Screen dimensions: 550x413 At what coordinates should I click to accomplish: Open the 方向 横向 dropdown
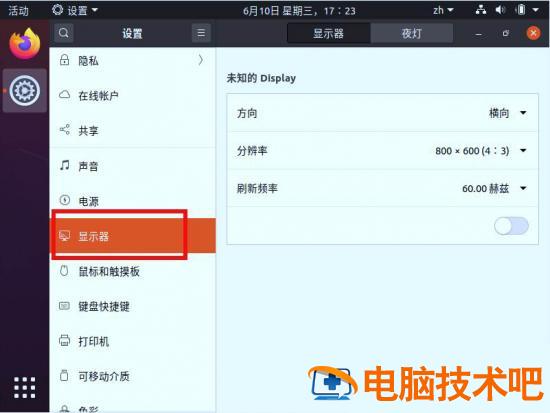click(x=508, y=113)
